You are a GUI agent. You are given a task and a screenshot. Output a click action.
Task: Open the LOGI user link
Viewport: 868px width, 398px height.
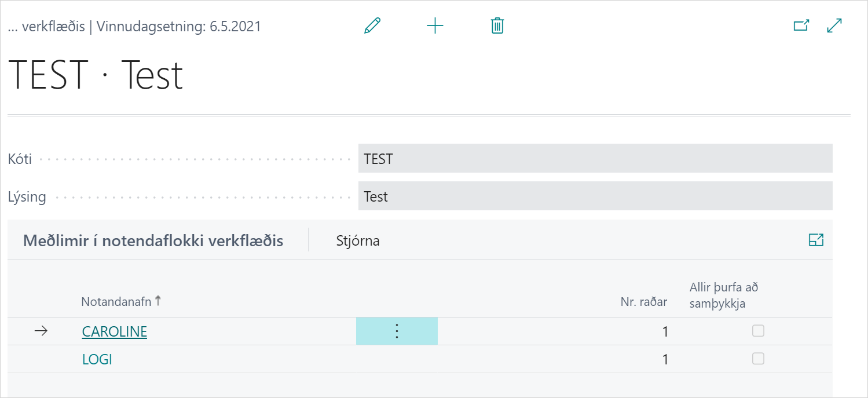[97, 359]
